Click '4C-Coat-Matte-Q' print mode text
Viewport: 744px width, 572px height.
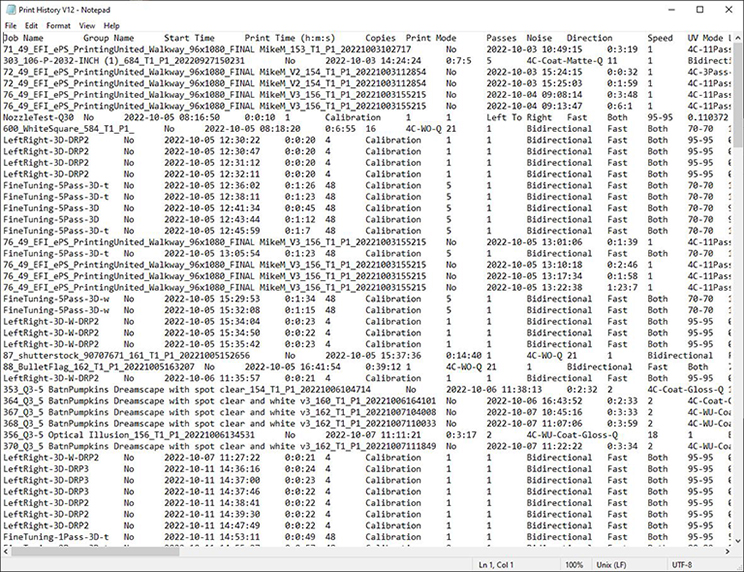pos(564,61)
